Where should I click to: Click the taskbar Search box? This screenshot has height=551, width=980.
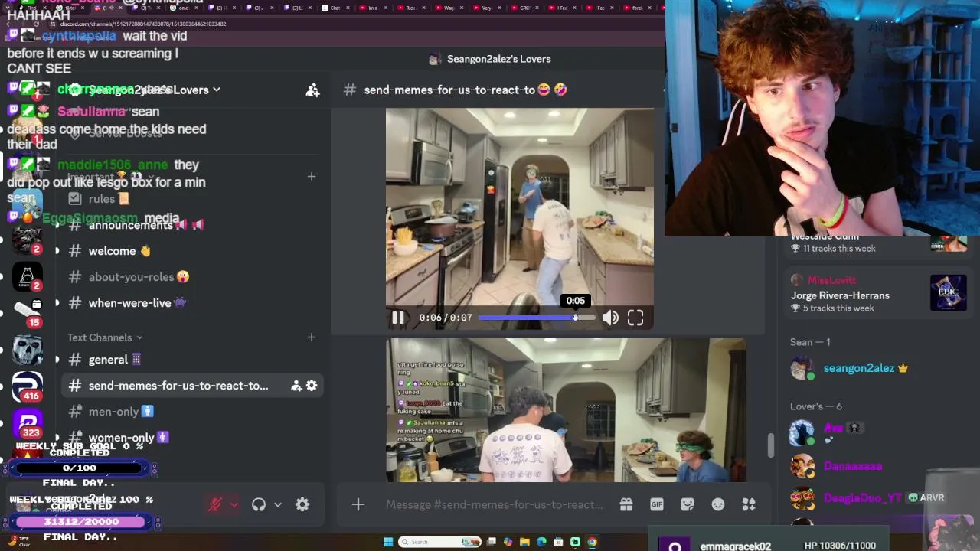439,542
